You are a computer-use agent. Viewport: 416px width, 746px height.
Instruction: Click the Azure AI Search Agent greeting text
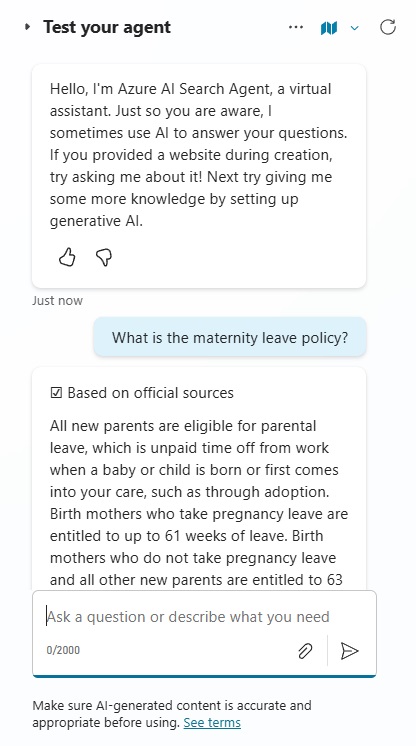click(198, 155)
